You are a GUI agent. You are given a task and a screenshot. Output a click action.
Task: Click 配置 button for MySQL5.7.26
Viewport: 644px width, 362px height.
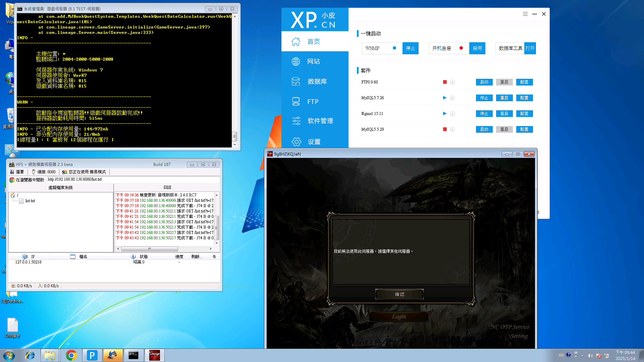tap(525, 98)
